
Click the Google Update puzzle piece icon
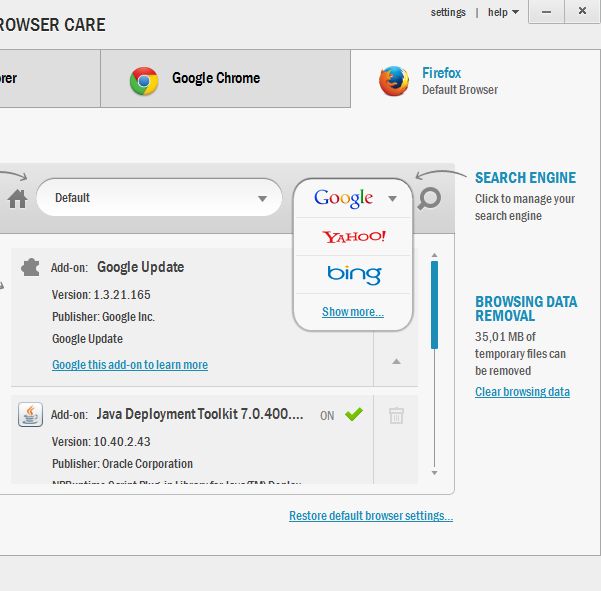(x=30, y=267)
